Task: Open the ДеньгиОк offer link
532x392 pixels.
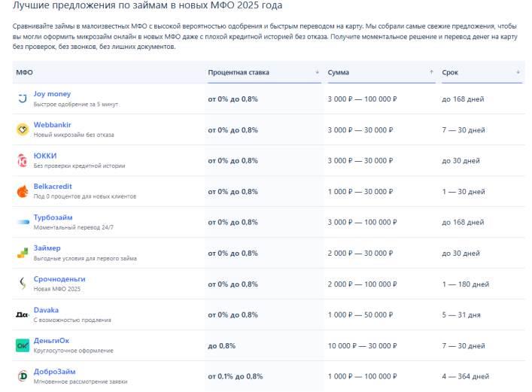Action: tap(51, 341)
